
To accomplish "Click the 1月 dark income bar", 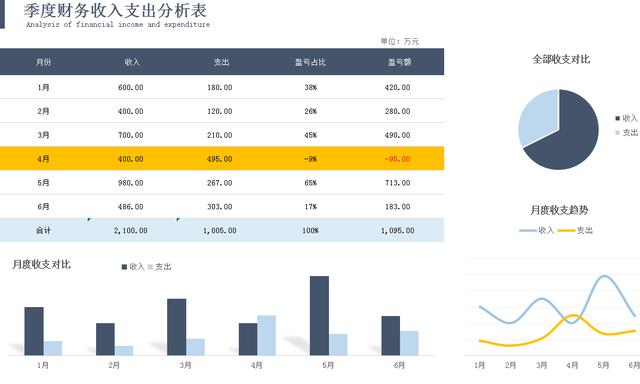I will point(34,331).
